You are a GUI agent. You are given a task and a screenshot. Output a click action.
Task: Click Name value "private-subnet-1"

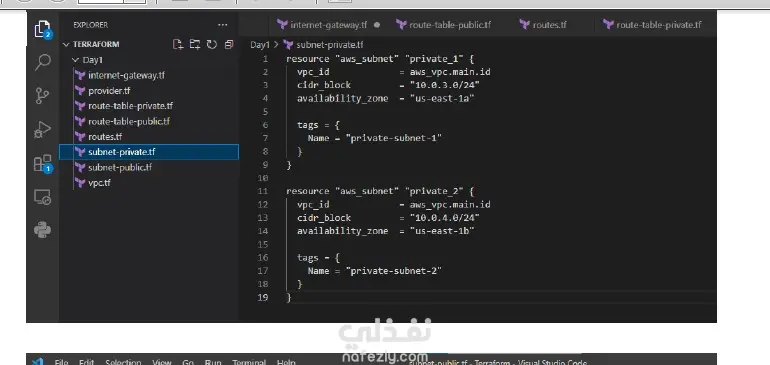(x=394, y=138)
